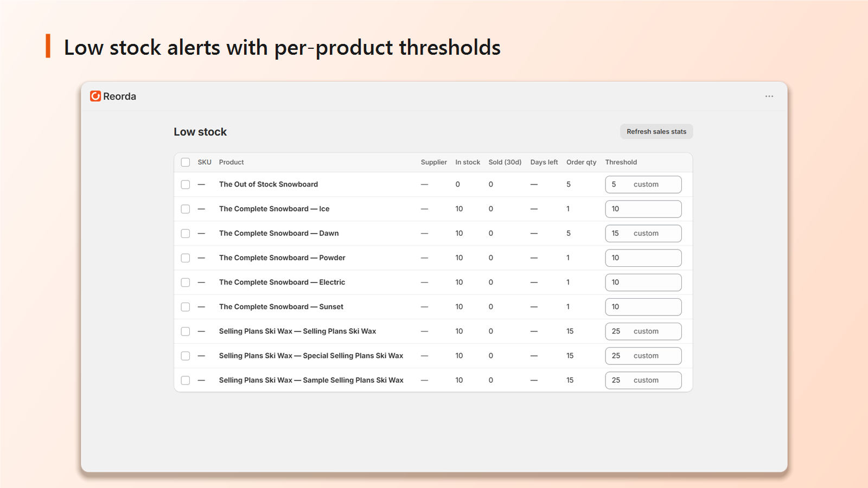Tick Sample Selling Plans Ski Wax checkbox
Screen dimensions: 868x488
pos(186,380)
